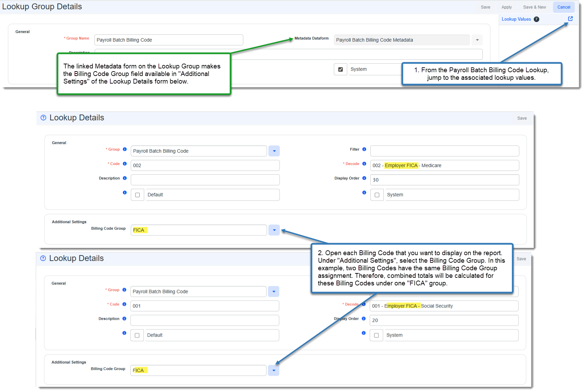This screenshot has height=392, width=584.
Task: Open the Lookup Values tab
Action: tap(516, 19)
